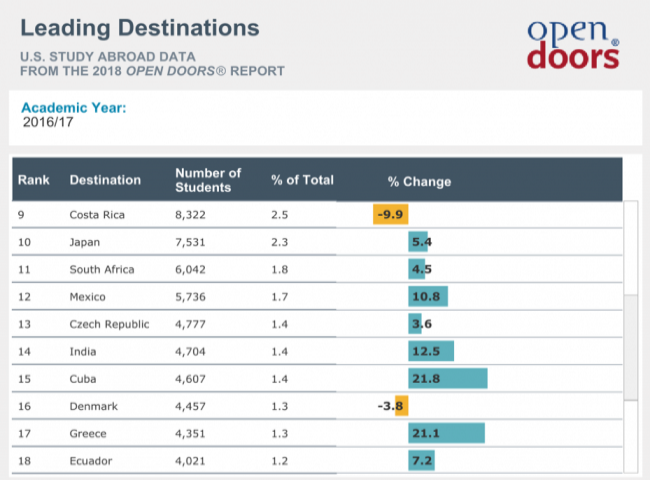Click the -9.9 orange change bar

tap(390, 214)
